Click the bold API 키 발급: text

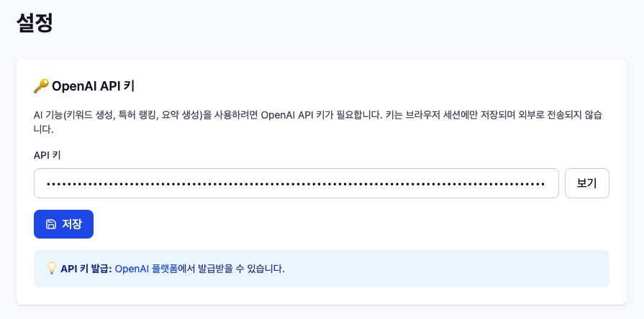pyautogui.click(x=86, y=269)
